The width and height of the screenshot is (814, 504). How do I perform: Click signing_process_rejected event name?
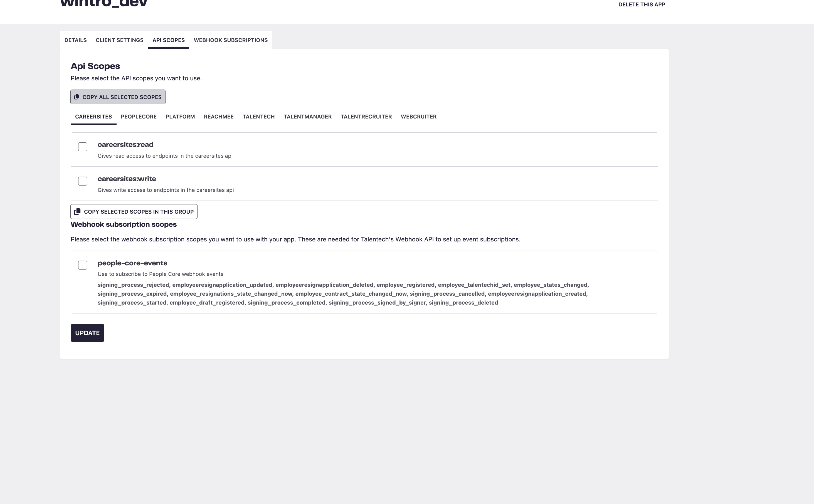coord(133,285)
